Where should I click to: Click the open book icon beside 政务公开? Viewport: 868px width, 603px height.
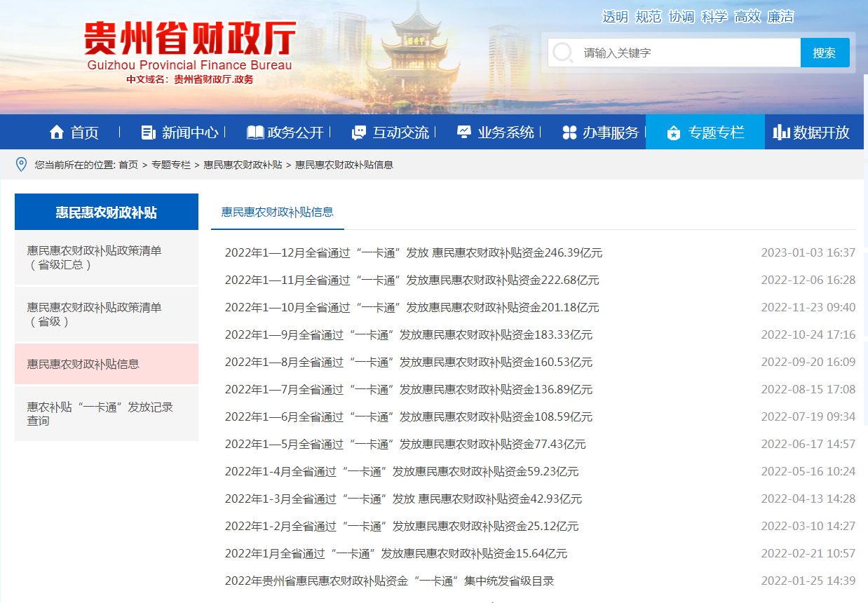coord(255,133)
